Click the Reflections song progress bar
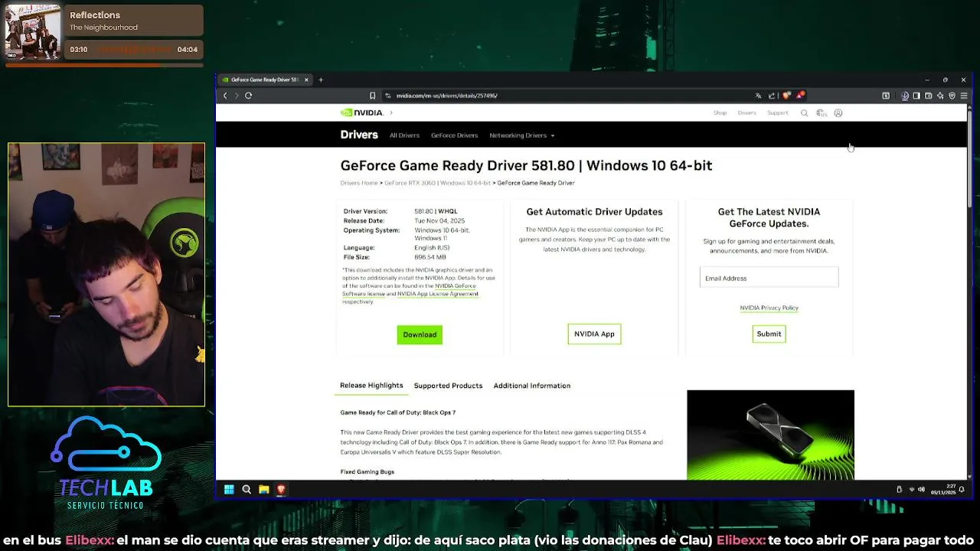 [105, 65]
